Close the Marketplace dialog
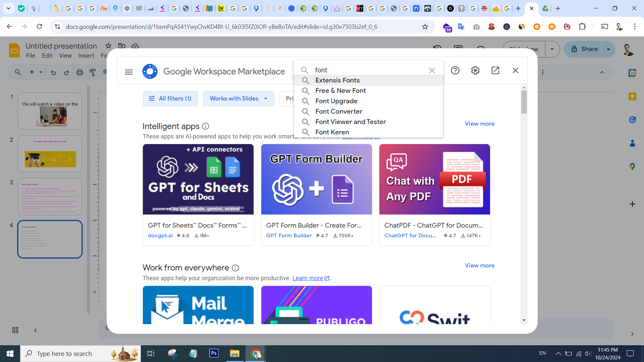 [516, 70]
